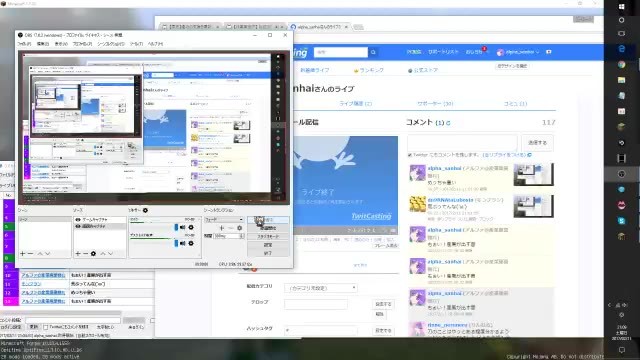The height and width of the screenshot is (360, 640).
Task: Open the alpha_sanhai account dropdown in header
Action: (518, 52)
